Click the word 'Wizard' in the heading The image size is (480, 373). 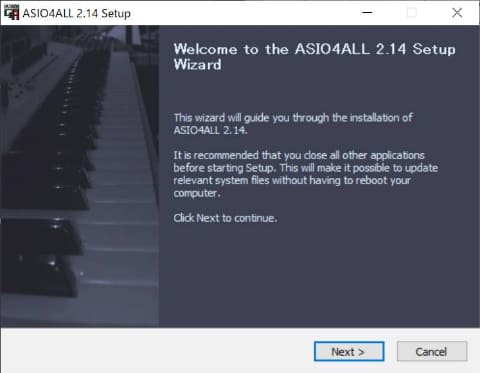coord(197,64)
